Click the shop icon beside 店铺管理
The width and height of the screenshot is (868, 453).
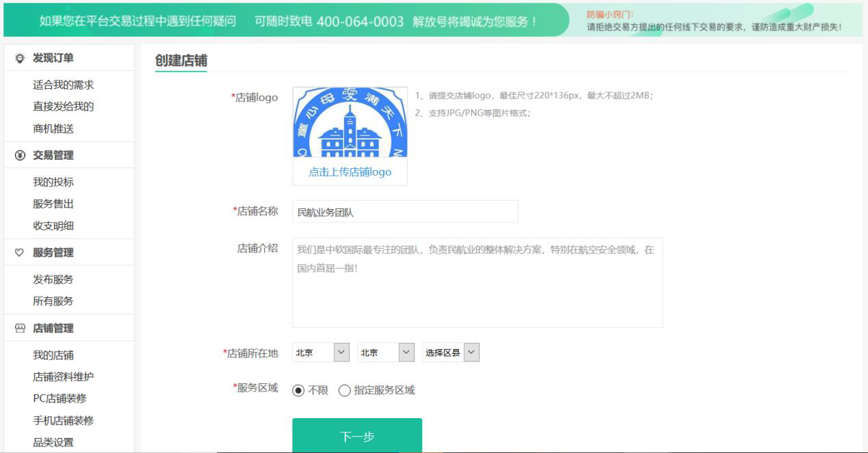(x=19, y=329)
